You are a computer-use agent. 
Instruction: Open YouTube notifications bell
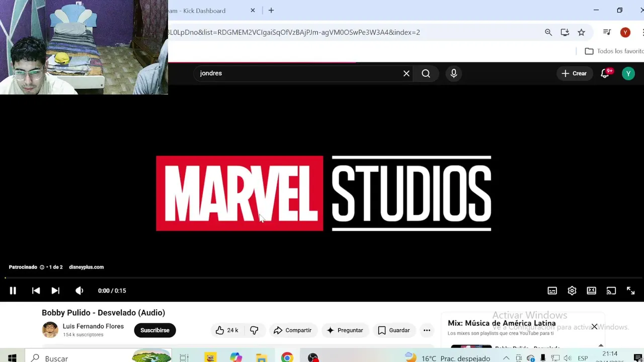coord(605,73)
